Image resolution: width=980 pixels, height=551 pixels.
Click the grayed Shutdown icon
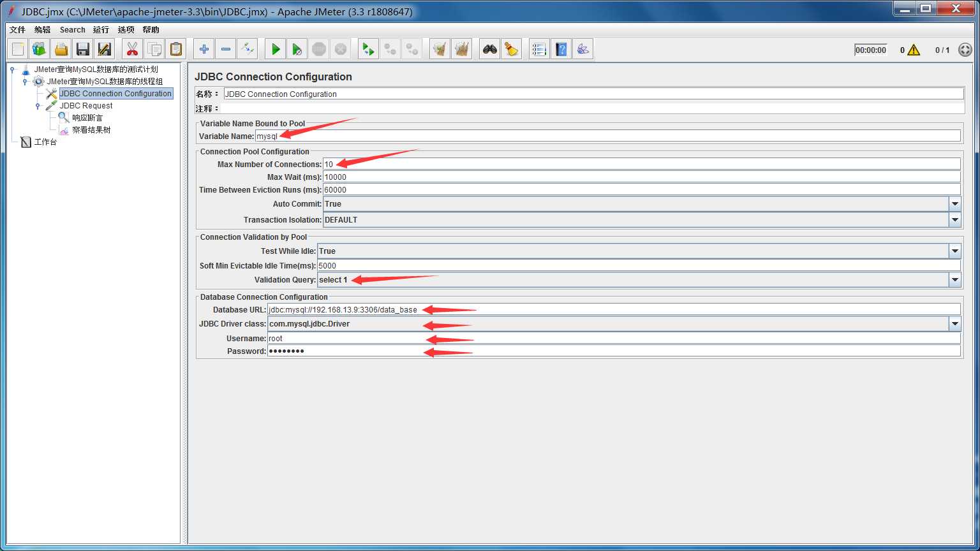click(341, 49)
